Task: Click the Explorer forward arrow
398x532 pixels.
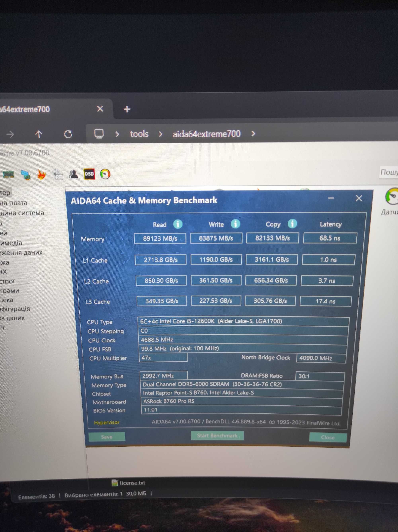Action: [x=10, y=134]
